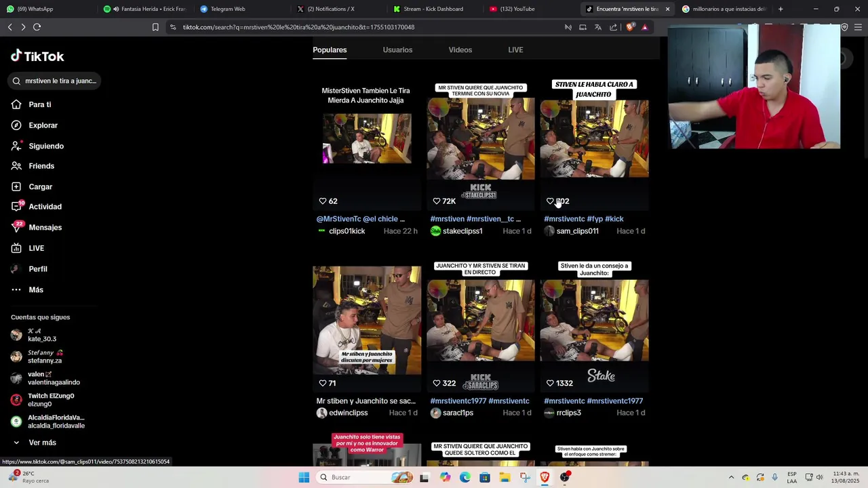868x488 pixels.
Task: Switch to the Videos tab
Action: 460,49
